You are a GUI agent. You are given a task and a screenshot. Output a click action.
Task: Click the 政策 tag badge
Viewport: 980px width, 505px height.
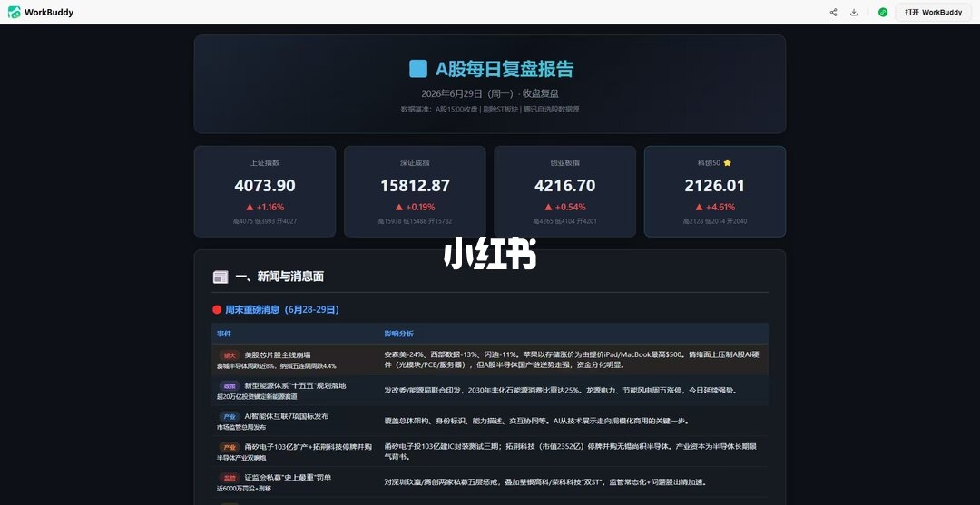point(230,385)
